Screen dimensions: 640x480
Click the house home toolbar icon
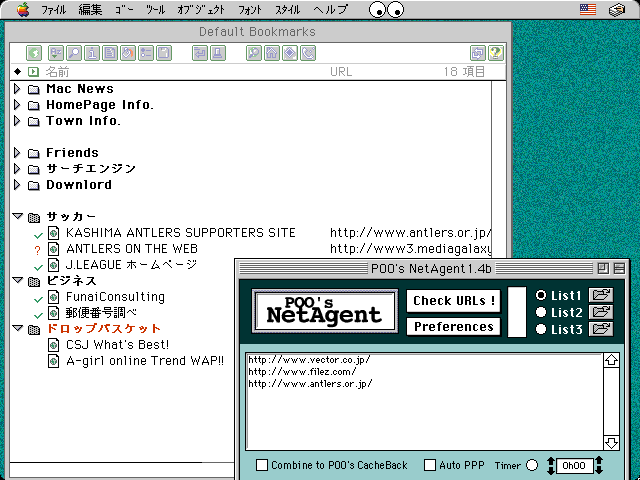[271, 53]
